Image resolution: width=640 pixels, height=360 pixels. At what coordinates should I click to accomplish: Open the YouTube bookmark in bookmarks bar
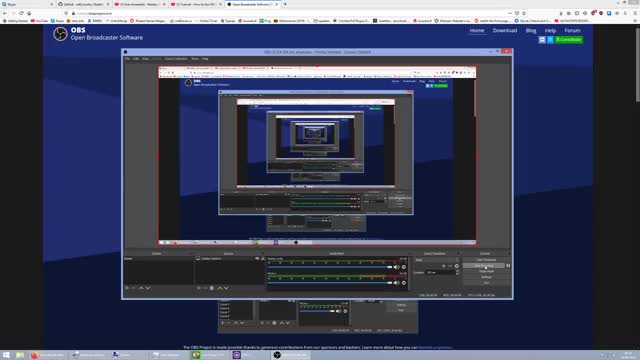(x=39, y=20)
